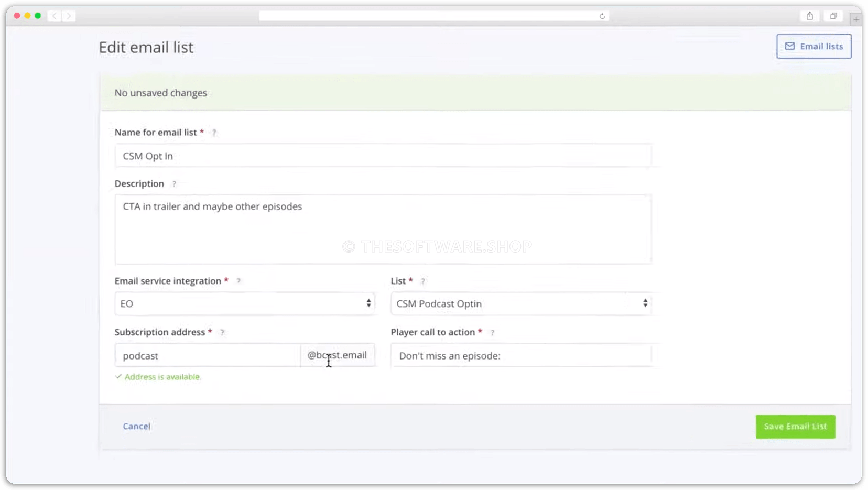Click the browser share icon
Screen dimensions: 868x490
click(810, 16)
